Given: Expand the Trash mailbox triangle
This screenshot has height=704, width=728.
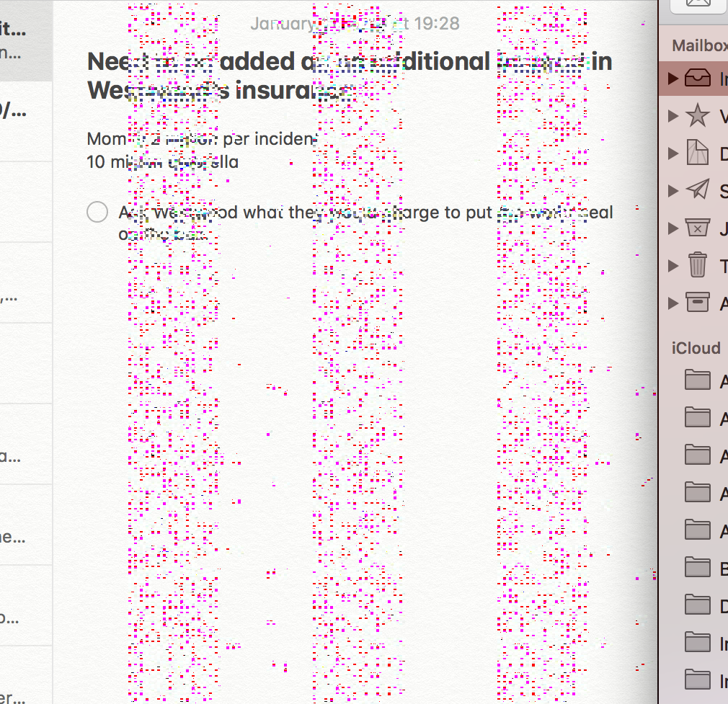Looking at the screenshot, I should pos(673,266).
